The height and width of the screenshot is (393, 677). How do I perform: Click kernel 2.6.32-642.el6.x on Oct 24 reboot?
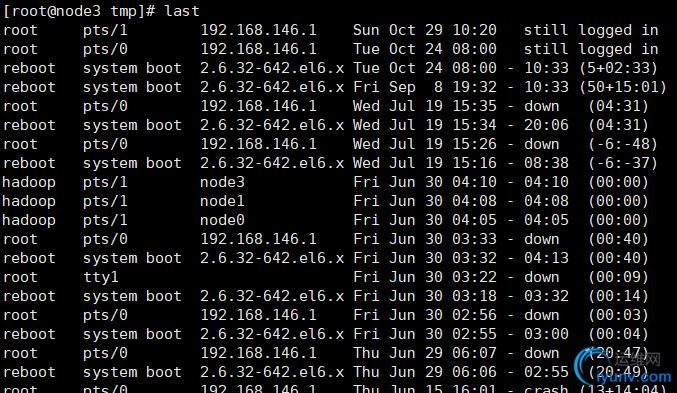tap(272, 68)
